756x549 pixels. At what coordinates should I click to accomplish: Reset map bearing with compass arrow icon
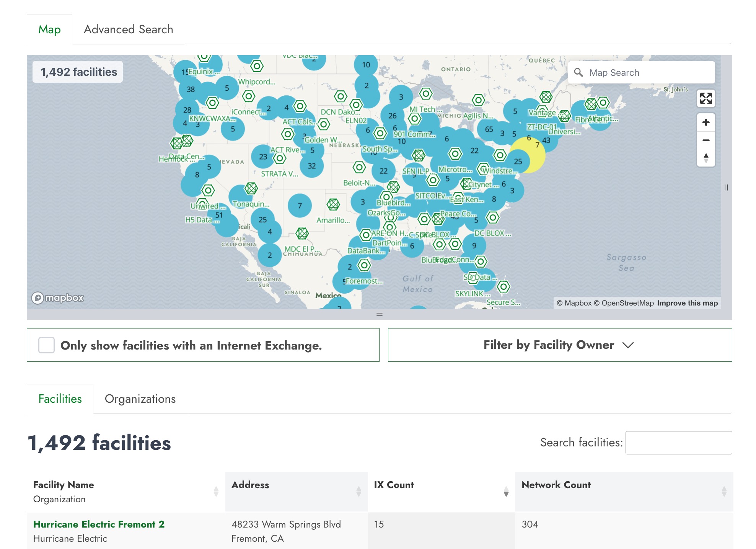click(x=706, y=158)
